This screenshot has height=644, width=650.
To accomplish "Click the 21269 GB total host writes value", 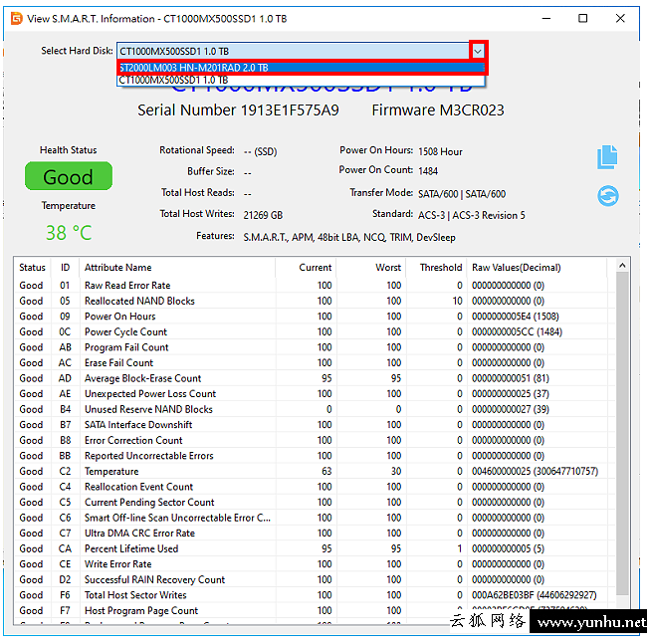I will click(x=263, y=215).
